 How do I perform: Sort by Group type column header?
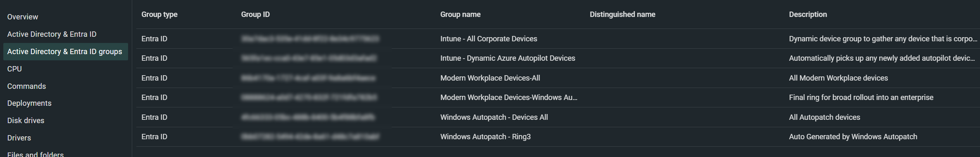click(159, 14)
